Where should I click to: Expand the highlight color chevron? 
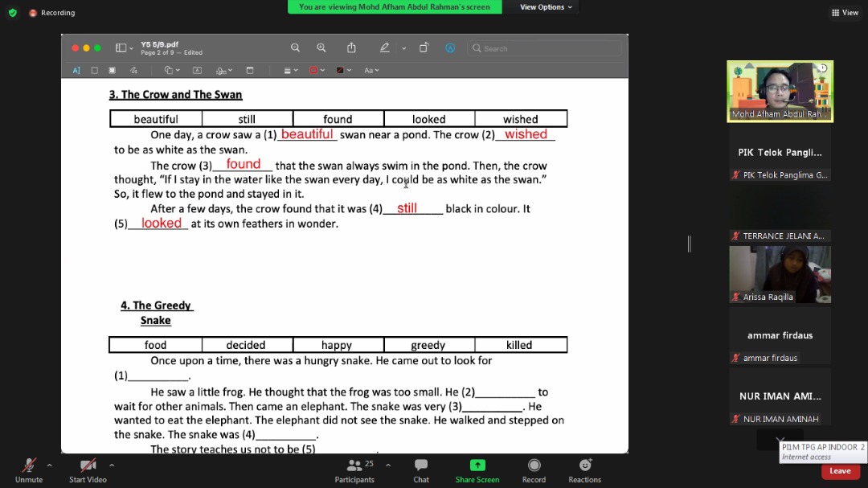[x=404, y=49]
